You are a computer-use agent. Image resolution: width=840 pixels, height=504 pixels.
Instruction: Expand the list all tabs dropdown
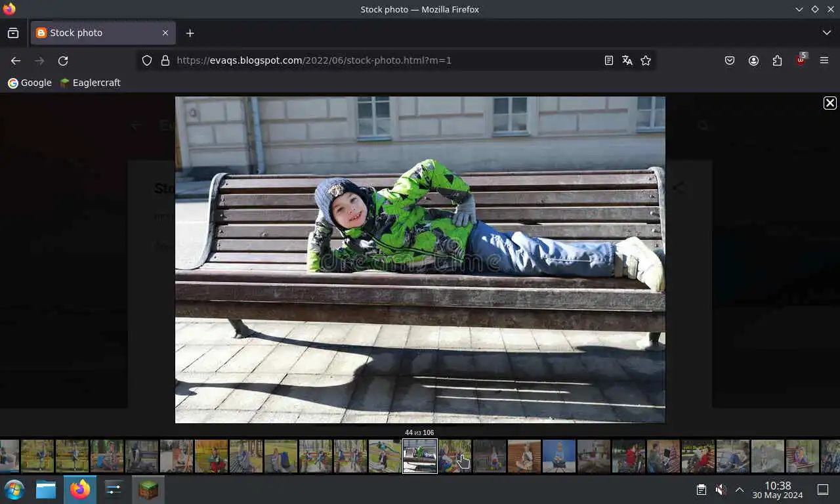point(826,33)
